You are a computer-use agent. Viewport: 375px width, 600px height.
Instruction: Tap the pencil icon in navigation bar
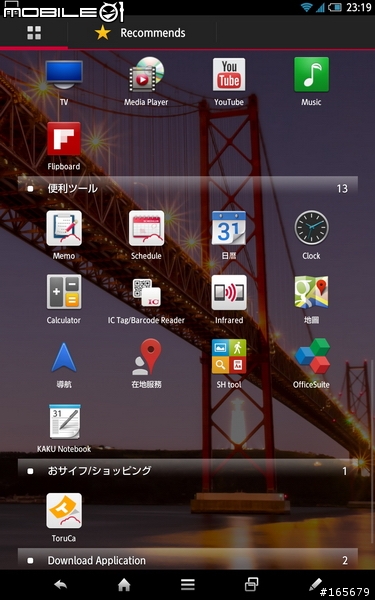315,584
